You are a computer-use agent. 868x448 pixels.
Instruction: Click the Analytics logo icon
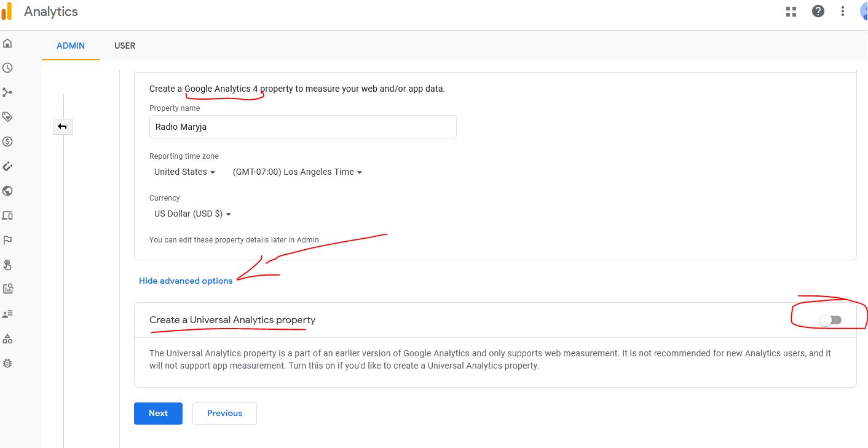[6, 11]
